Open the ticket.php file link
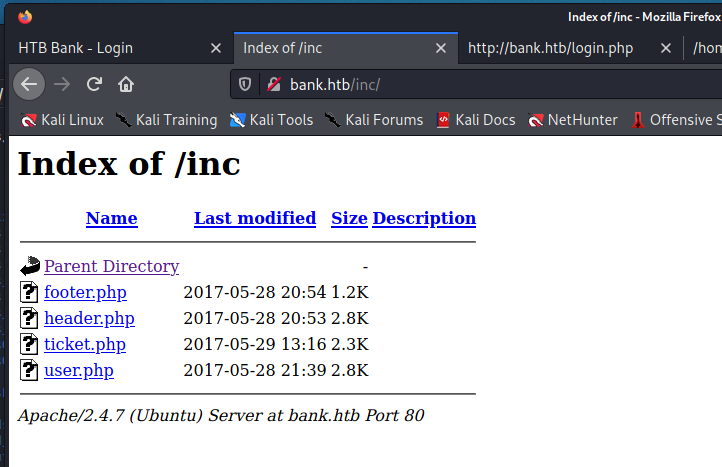The image size is (722, 467). click(85, 345)
